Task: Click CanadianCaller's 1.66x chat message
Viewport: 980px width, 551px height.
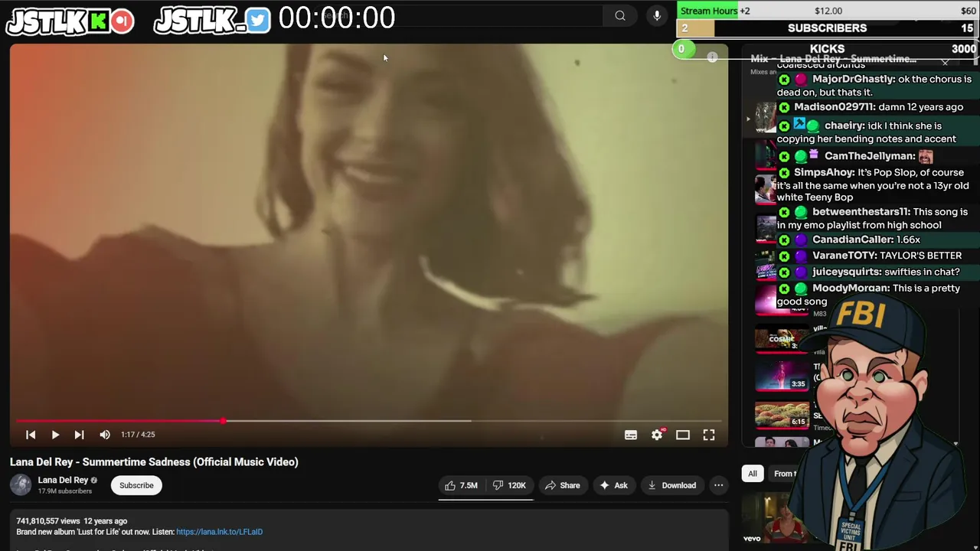Action: click(x=849, y=240)
